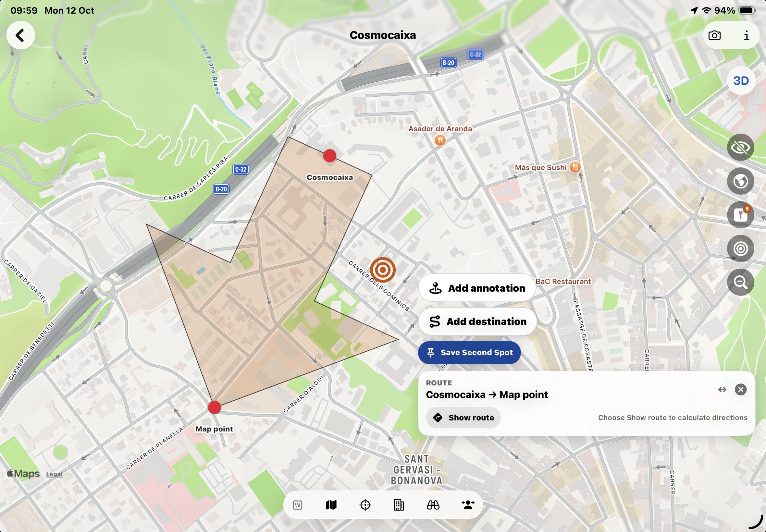766x532 pixels.
Task: Tap the binoculars icon in toolbar
Action: tap(433, 505)
